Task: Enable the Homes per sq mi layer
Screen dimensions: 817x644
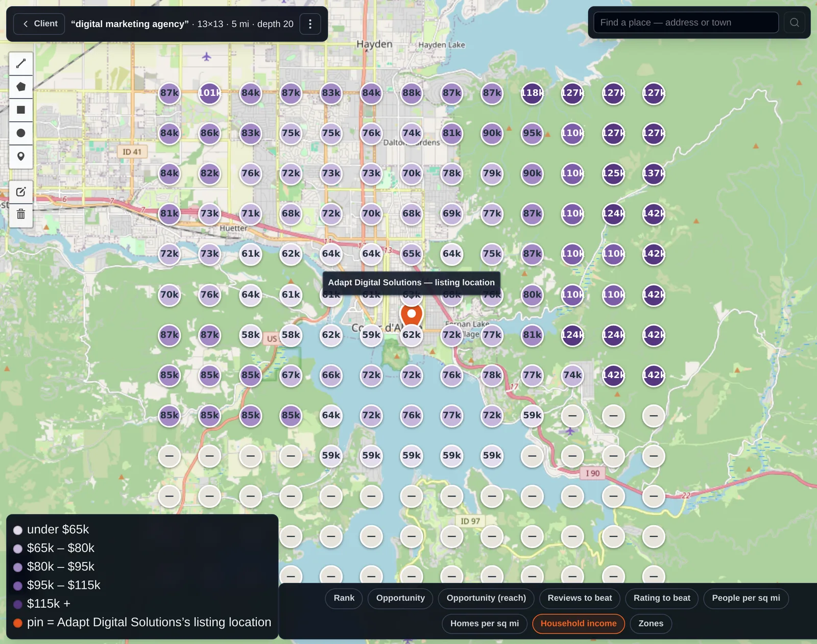Action: click(485, 624)
